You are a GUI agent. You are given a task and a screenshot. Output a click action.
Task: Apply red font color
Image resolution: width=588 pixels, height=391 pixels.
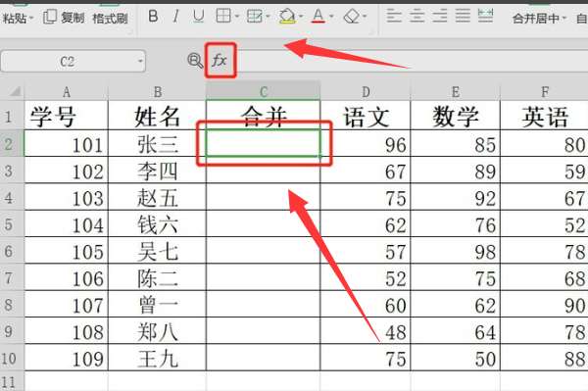click(x=318, y=17)
